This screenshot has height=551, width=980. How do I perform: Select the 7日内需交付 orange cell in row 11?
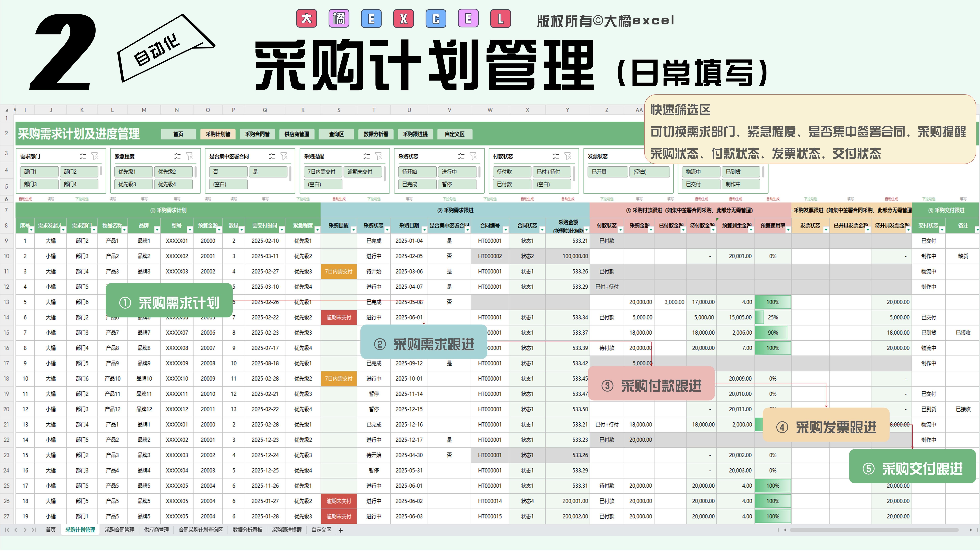click(x=339, y=272)
